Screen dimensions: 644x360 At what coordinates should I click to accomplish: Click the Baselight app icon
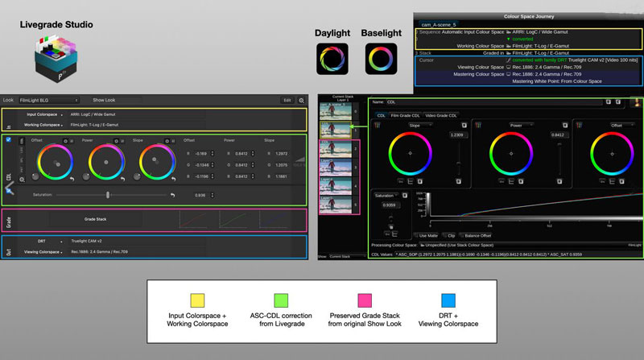coord(381,59)
